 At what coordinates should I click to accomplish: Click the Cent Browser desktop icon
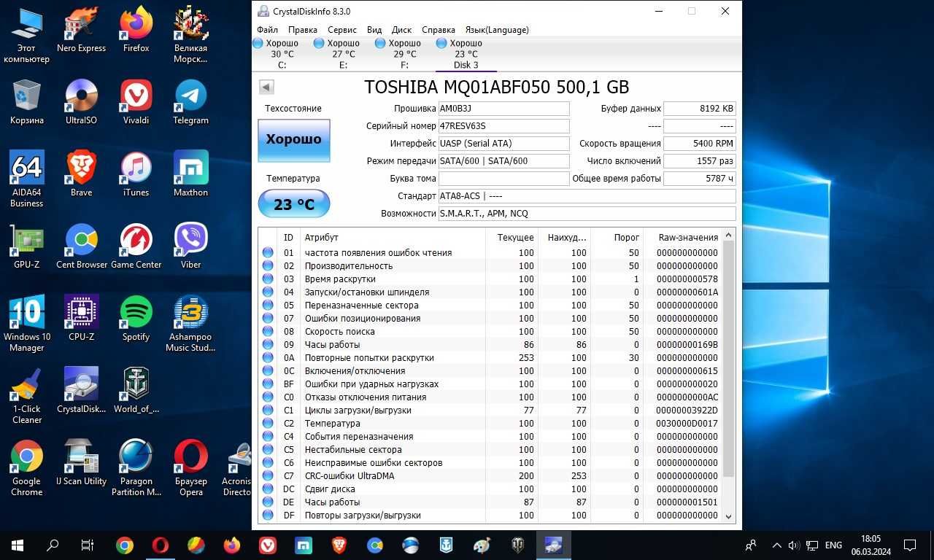[x=82, y=246]
